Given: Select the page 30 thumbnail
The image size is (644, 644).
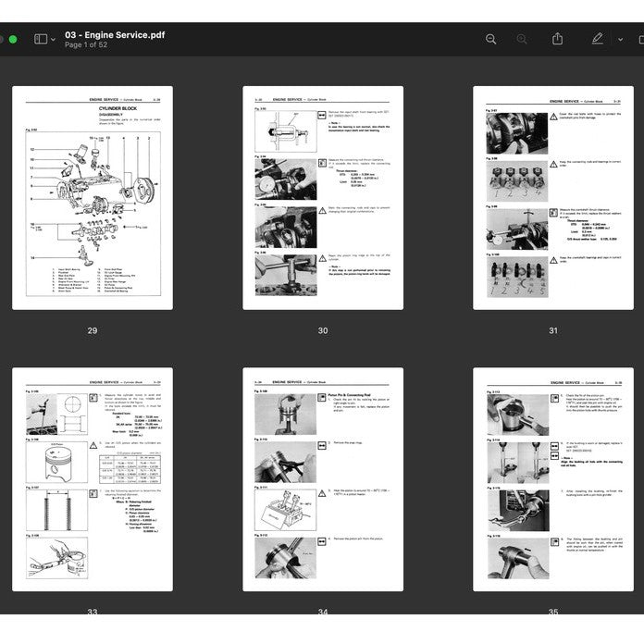Looking at the screenshot, I should click(322, 198).
